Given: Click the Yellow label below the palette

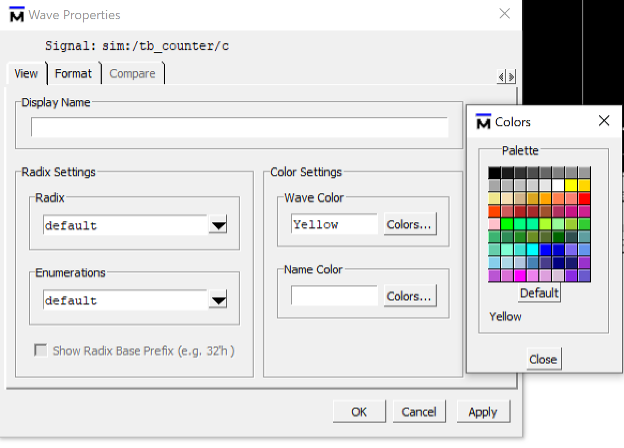Looking at the screenshot, I should (x=505, y=317).
